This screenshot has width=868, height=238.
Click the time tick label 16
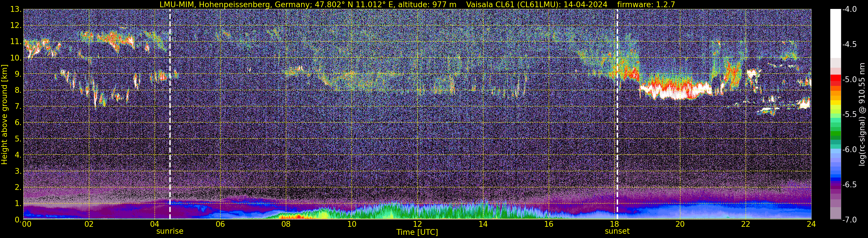pos(549,224)
